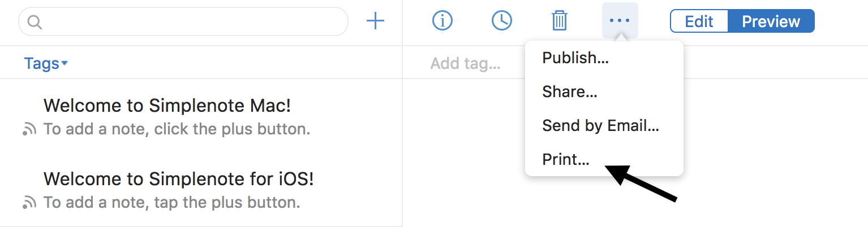Click the Tags dropdown arrow
This screenshot has height=227, width=868.
click(65, 63)
